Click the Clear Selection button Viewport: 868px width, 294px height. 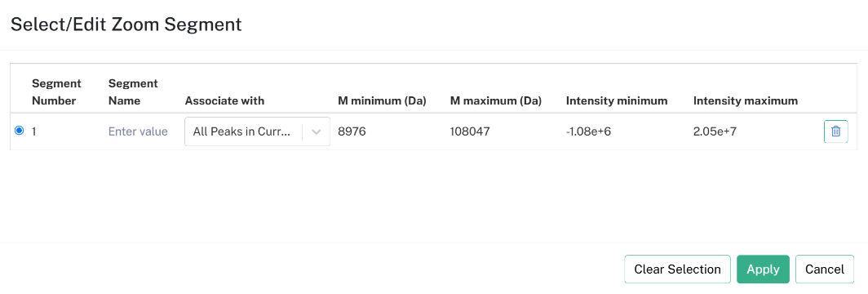(678, 269)
